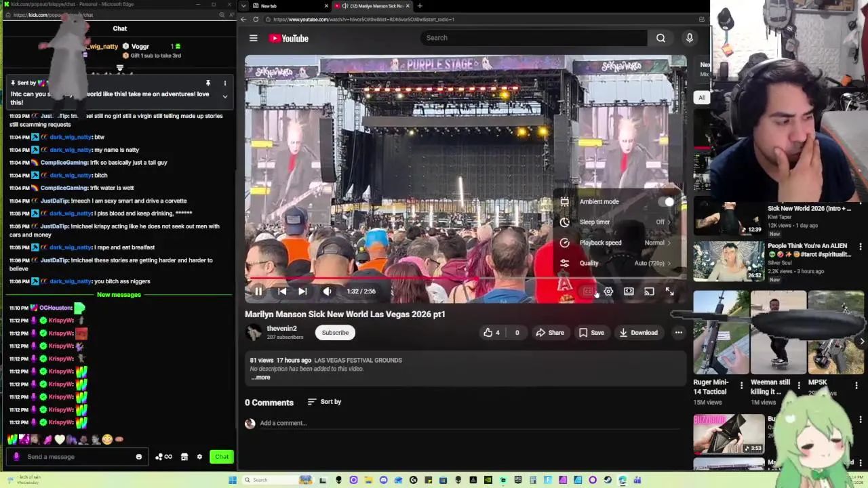Focus the Add a comment field
The width and height of the screenshot is (868, 488).
pyautogui.click(x=469, y=423)
